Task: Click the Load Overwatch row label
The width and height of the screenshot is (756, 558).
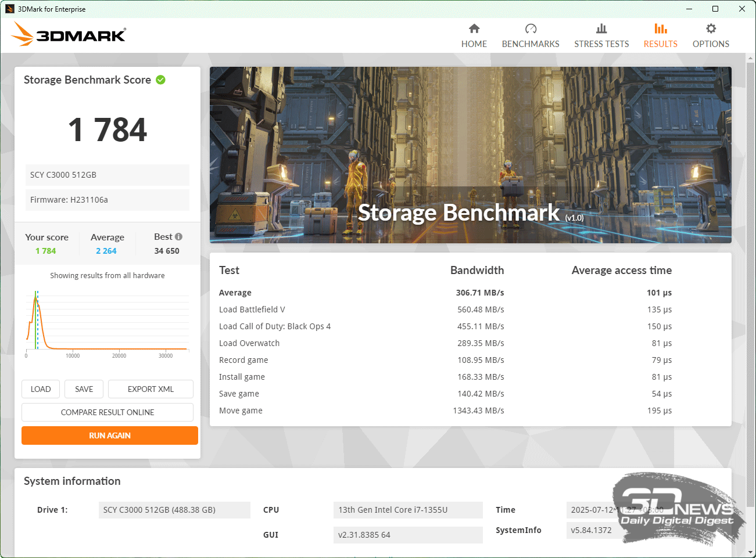Action: [x=249, y=343]
